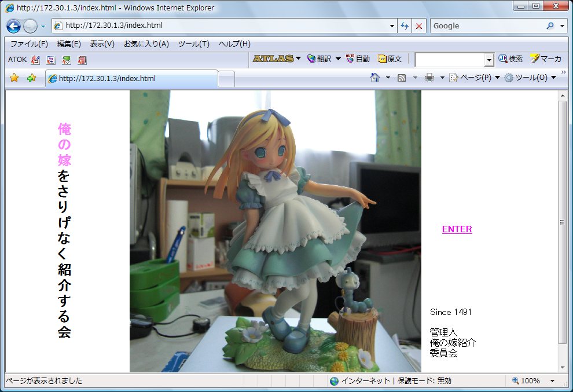Show more command bar items via chevron

coord(564,72)
